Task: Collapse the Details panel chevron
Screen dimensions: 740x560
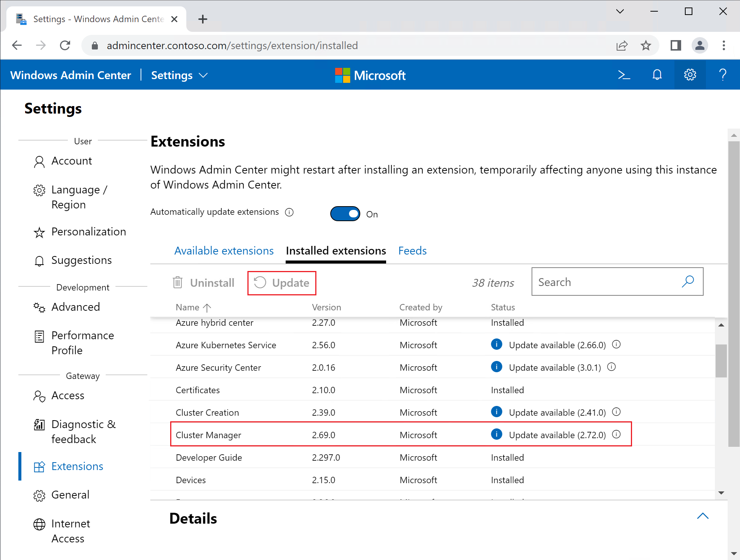Action: 703,516
